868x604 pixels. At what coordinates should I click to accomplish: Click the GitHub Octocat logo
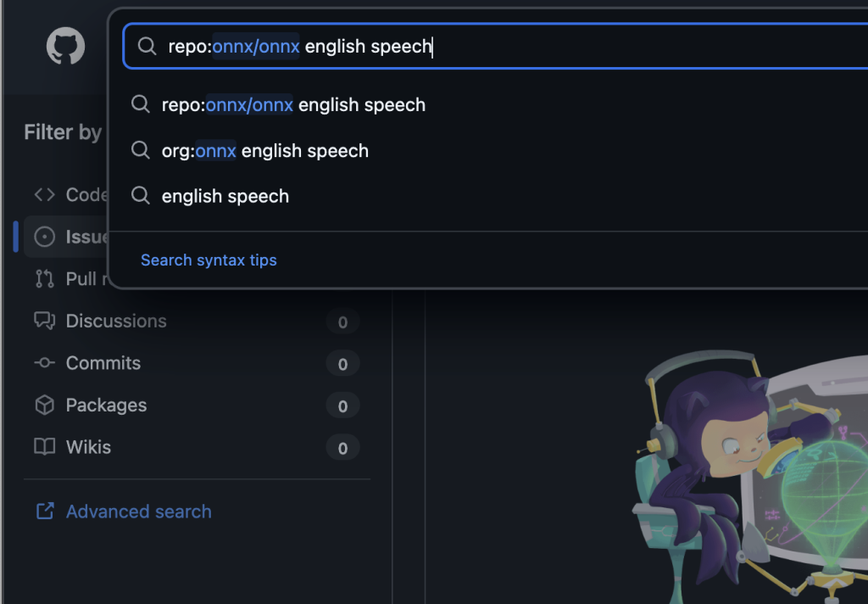coord(65,47)
